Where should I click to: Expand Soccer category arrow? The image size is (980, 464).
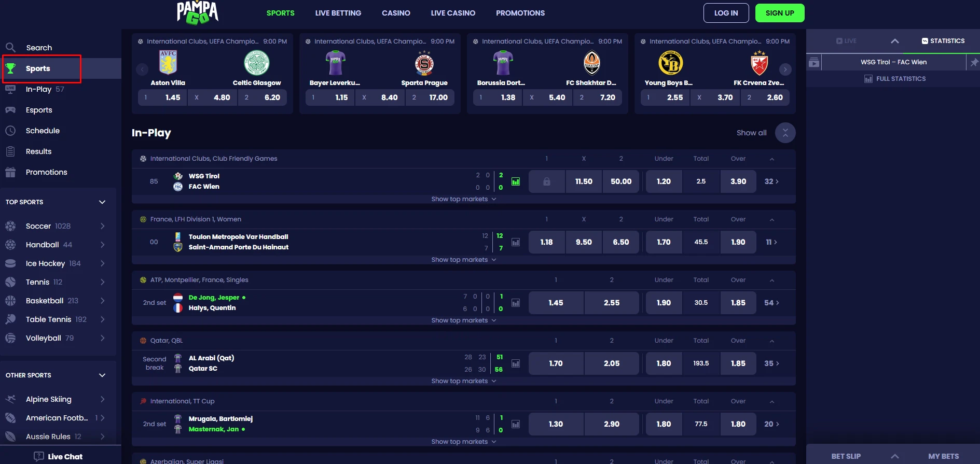[x=103, y=226]
